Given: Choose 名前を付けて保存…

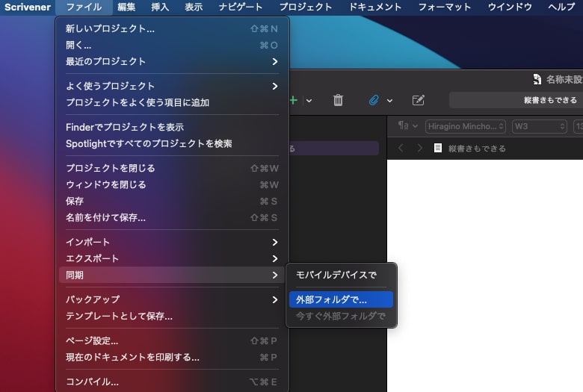Looking at the screenshot, I should coord(172,217).
